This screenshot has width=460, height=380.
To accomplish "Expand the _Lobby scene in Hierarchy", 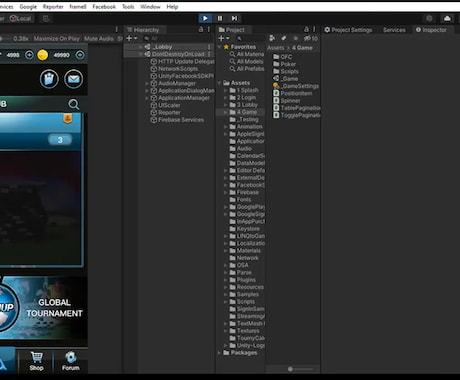I will [x=141, y=47].
